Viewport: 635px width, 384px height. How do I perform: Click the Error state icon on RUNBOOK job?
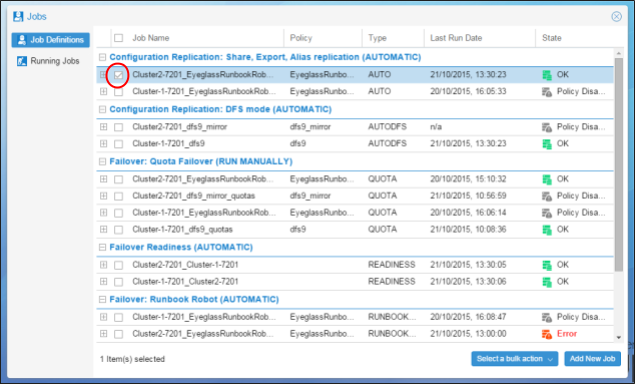point(547,334)
